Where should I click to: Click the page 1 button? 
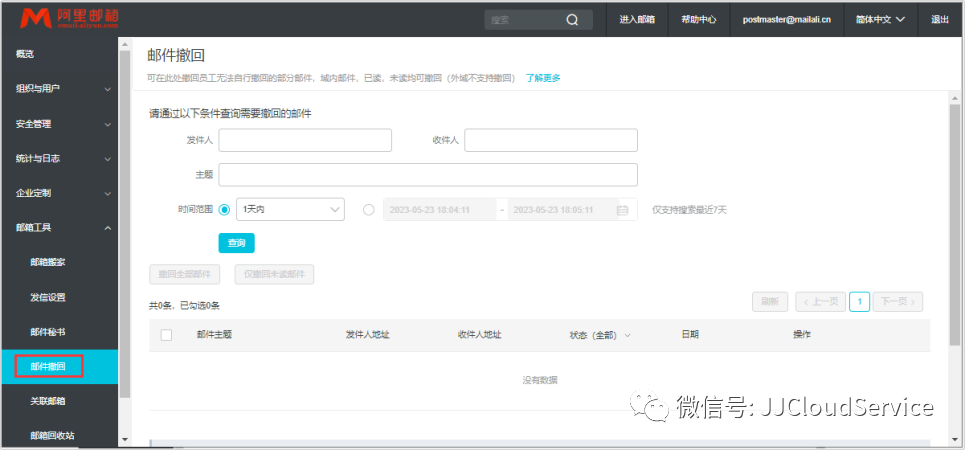[x=860, y=302]
